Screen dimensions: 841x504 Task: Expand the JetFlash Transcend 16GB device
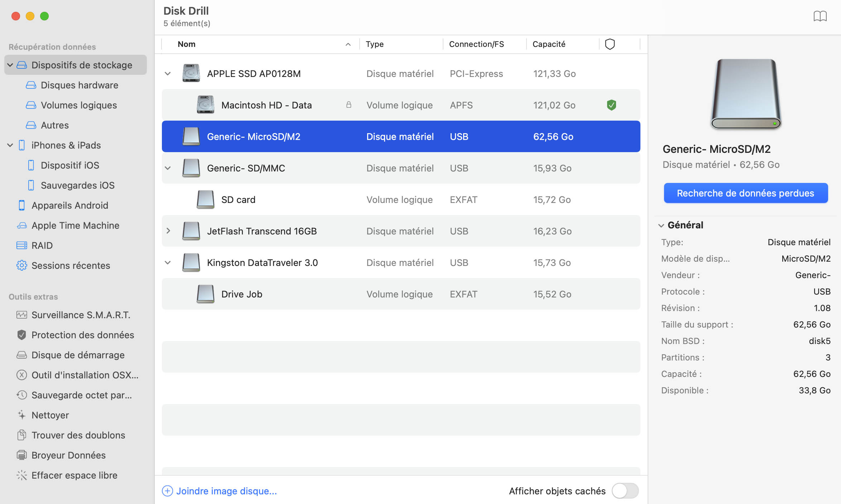click(x=169, y=231)
